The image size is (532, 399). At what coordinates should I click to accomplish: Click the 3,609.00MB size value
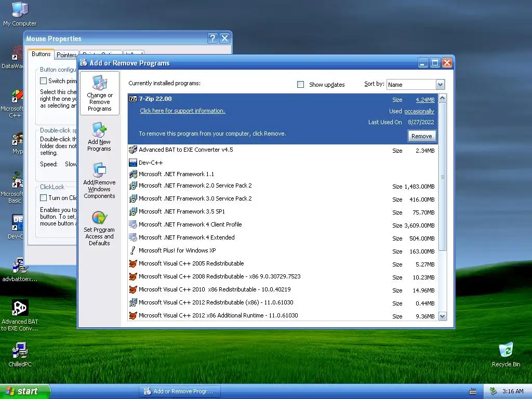click(419, 225)
